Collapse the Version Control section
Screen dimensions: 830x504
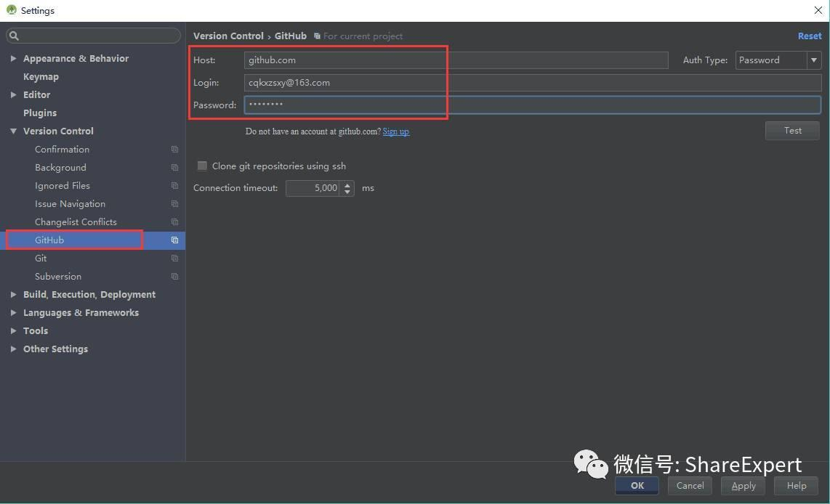[13, 131]
